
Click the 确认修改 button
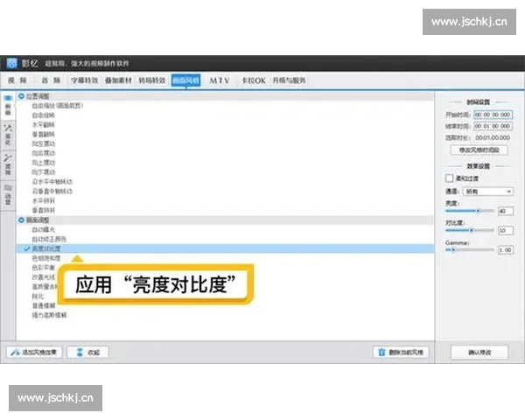[x=479, y=353]
